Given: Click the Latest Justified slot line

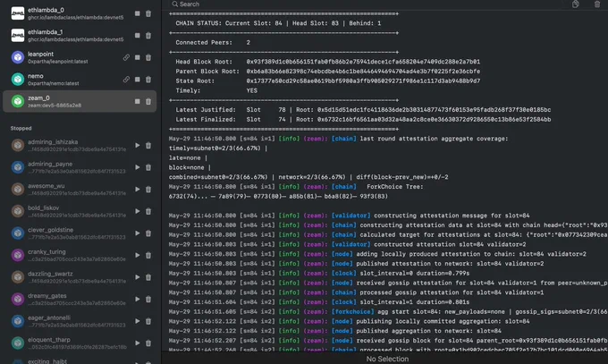Looking at the screenshot, I should tap(363, 110).
